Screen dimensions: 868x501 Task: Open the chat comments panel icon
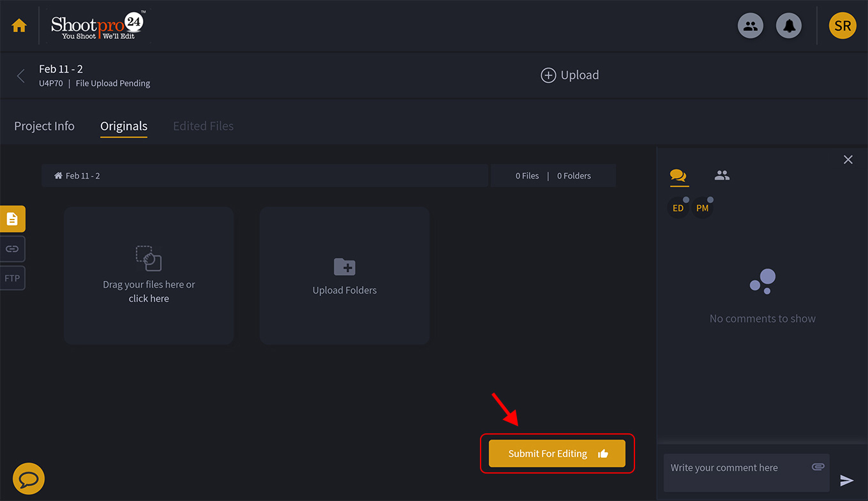678,176
